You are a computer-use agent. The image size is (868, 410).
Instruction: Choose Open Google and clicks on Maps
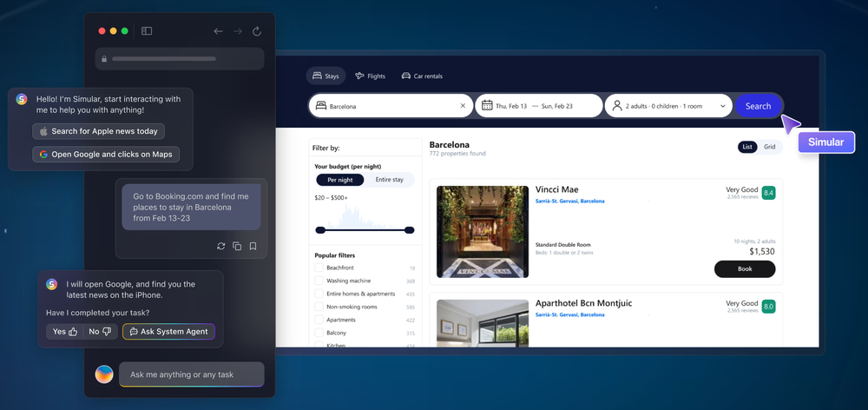coord(106,155)
